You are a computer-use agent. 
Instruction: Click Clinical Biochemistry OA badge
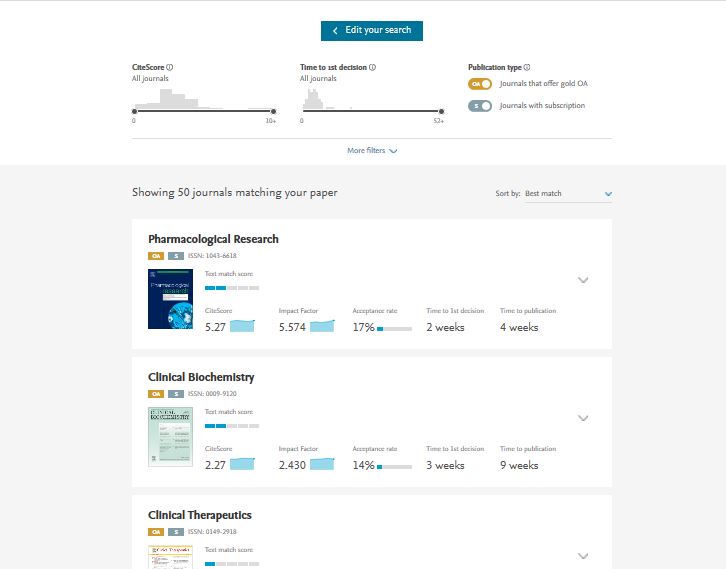pos(156,394)
